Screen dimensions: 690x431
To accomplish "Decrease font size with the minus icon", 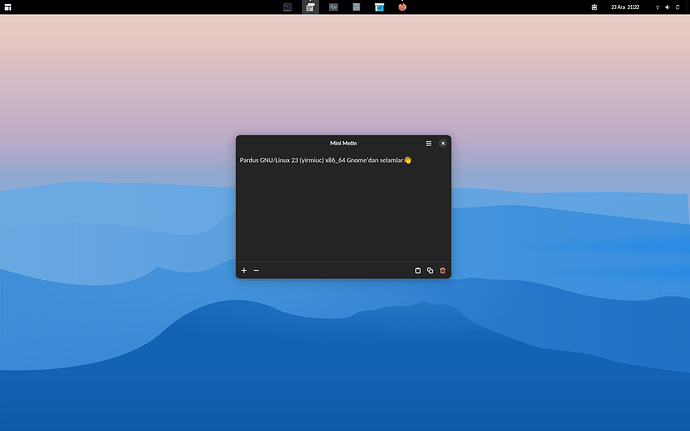I will 256,270.
